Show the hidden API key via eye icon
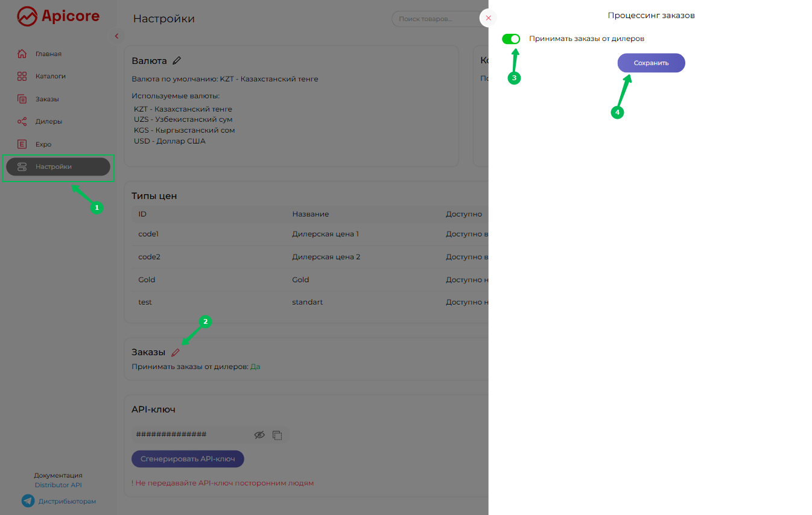This screenshot has height=515, width=812. (259, 435)
